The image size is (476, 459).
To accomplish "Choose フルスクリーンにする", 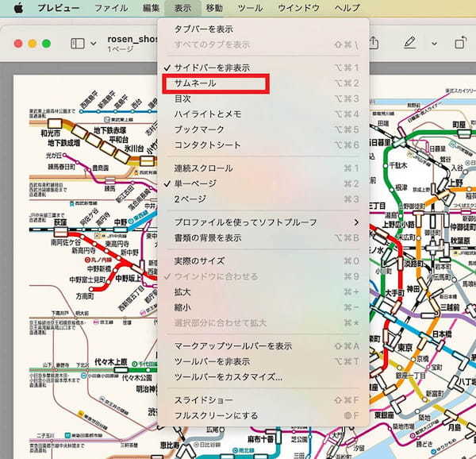I will [263, 415].
